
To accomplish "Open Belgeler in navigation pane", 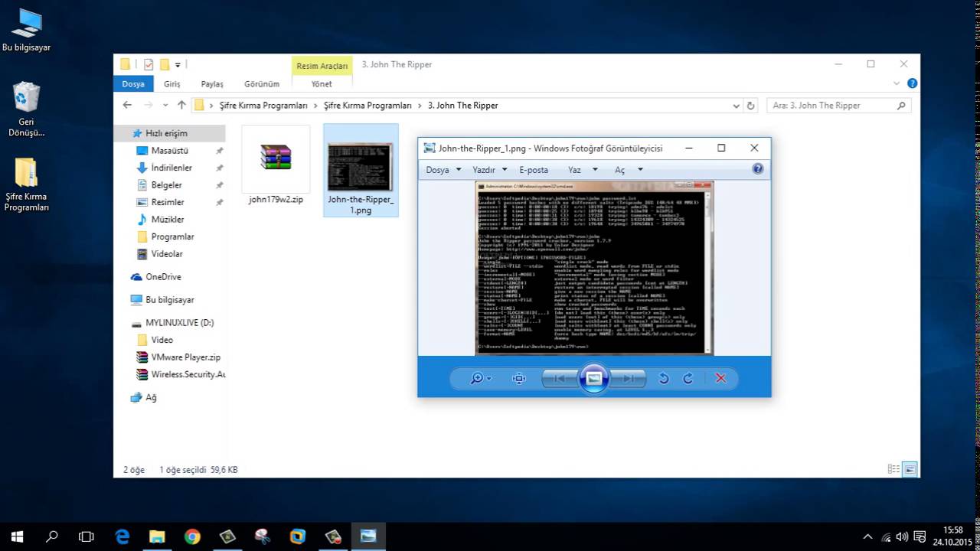I will [x=166, y=185].
